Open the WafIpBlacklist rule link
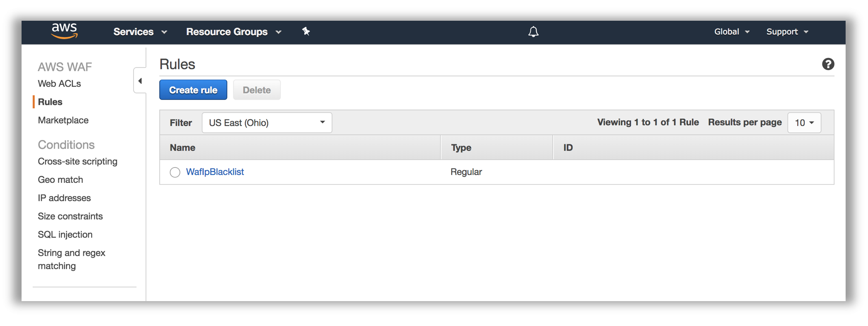 click(x=215, y=172)
